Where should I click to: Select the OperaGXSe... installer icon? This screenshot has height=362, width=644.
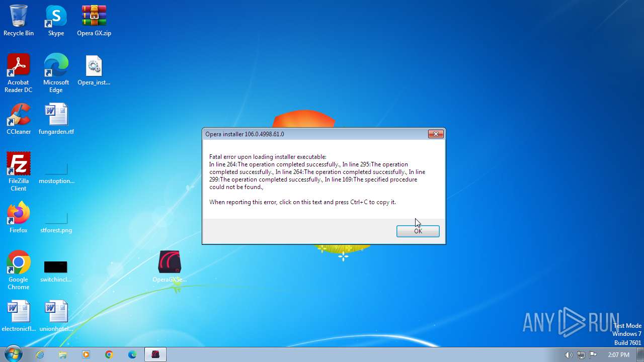point(170,267)
